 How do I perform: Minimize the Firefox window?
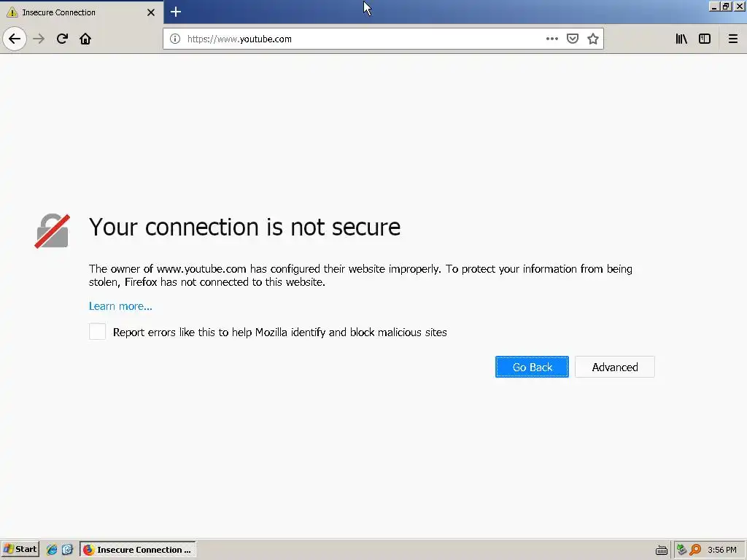tap(713, 6)
